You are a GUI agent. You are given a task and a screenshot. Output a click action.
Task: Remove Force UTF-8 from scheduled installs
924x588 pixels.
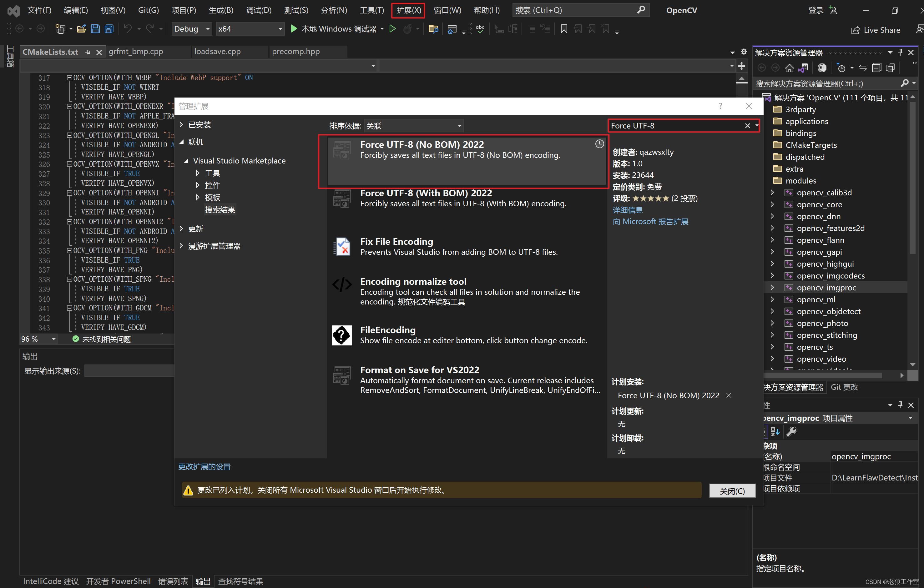(x=729, y=395)
